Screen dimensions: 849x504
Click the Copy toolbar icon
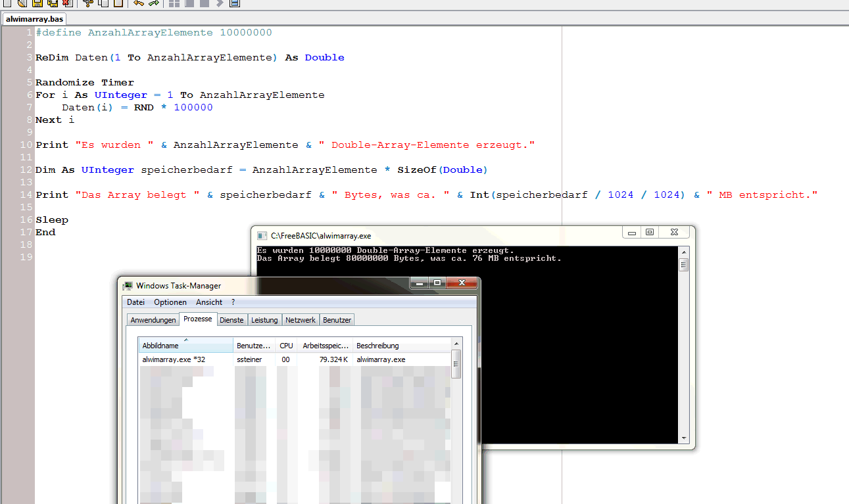103,3
